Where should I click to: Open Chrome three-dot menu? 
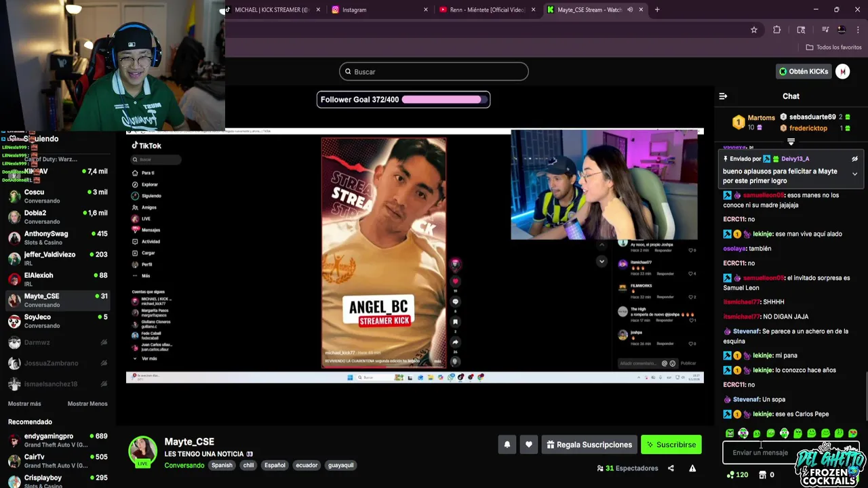pos(858,30)
